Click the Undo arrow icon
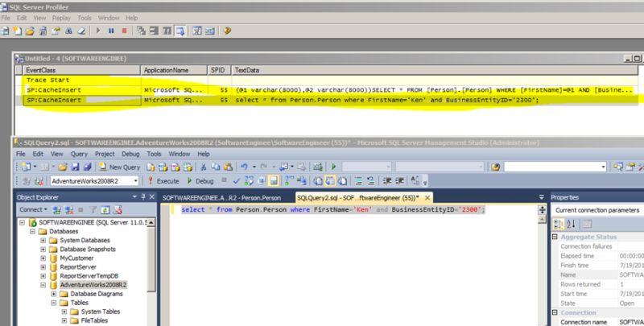The image size is (644, 326). [x=244, y=167]
